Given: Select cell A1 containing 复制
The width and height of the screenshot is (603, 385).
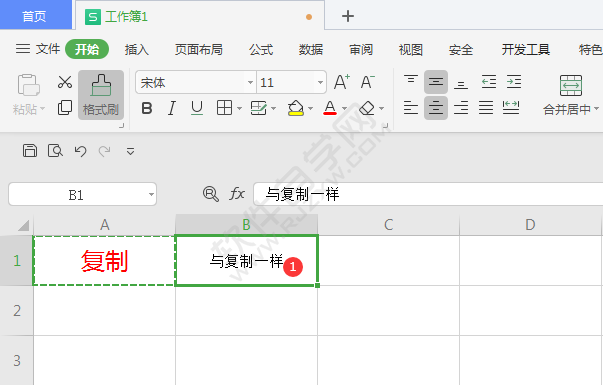Looking at the screenshot, I should tap(104, 261).
